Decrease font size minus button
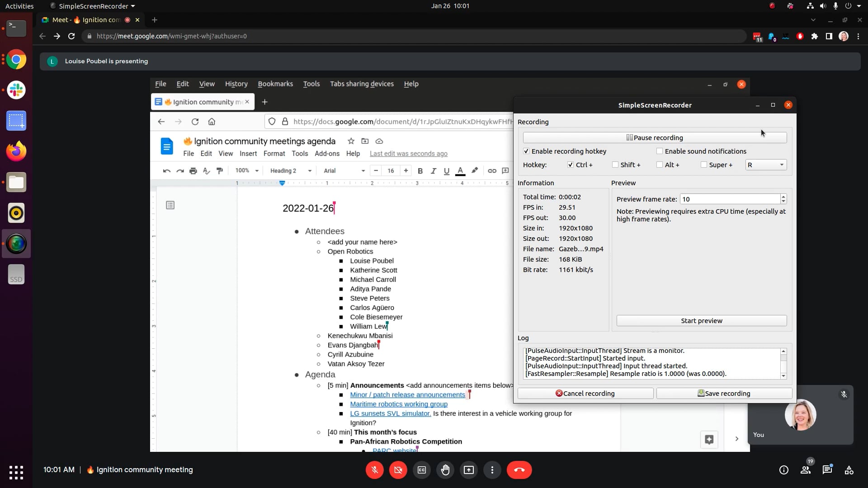 [x=376, y=171]
